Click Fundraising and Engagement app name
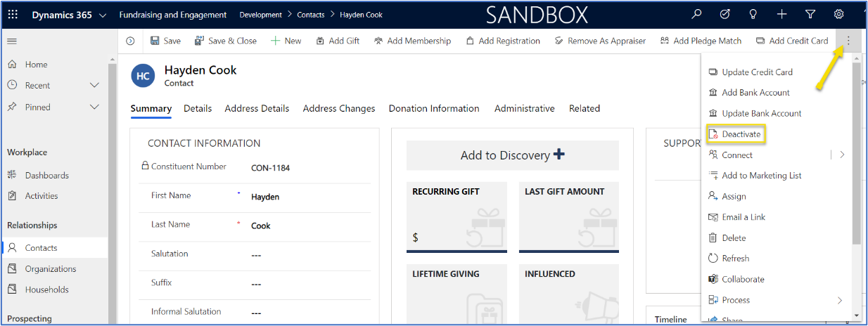 173,15
